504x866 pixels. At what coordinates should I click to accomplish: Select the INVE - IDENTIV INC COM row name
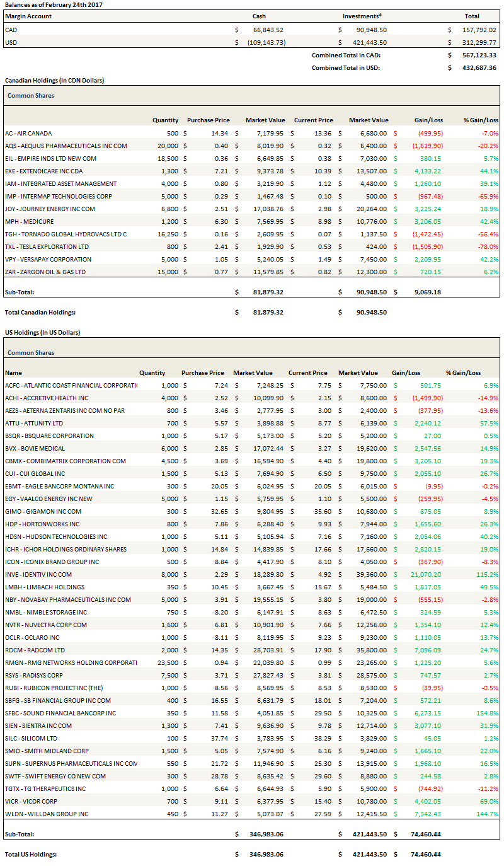[x=38, y=574]
